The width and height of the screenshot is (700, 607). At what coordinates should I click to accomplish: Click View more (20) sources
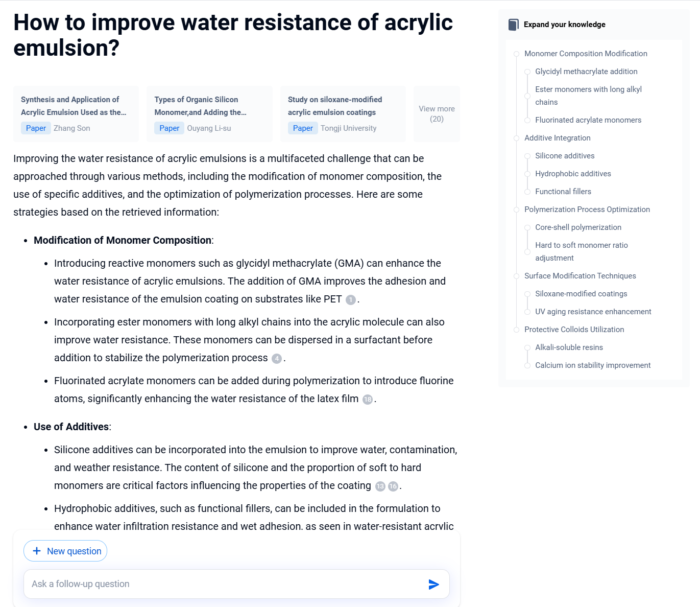point(437,114)
